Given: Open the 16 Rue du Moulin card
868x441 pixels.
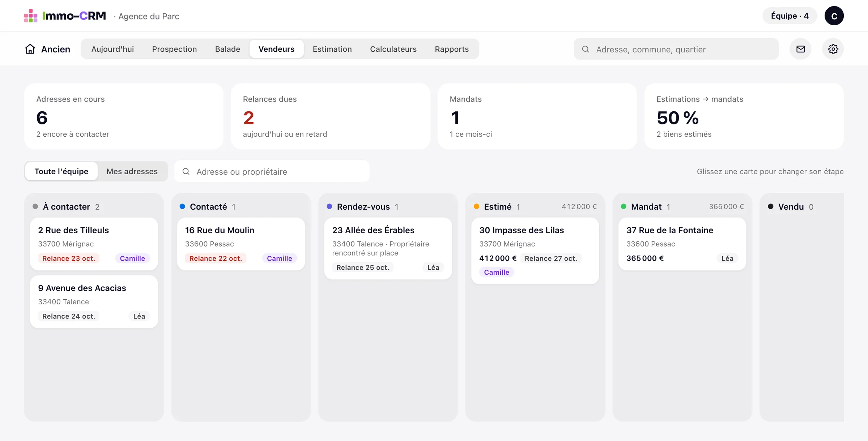Looking at the screenshot, I should click(x=241, y=244).
